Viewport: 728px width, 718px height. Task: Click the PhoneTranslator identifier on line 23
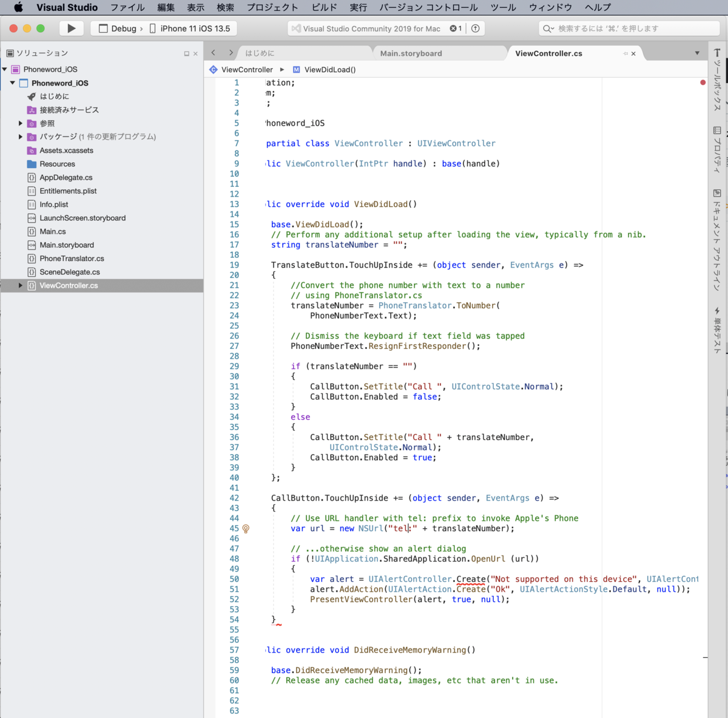coord(415,305)
